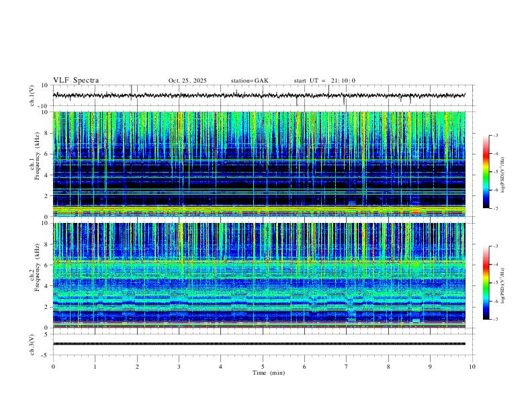Click the "start UT = 21:10:0" header text

[x=324, y=81]
